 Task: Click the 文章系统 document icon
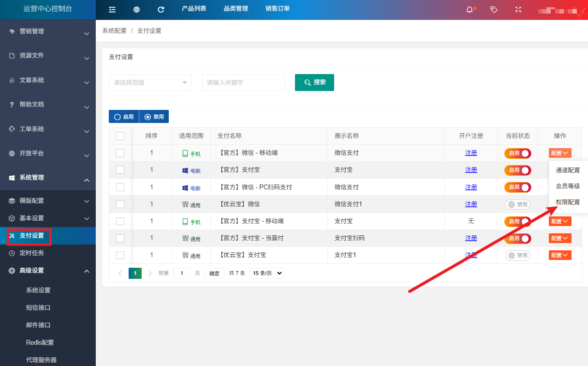pos(12,80)
